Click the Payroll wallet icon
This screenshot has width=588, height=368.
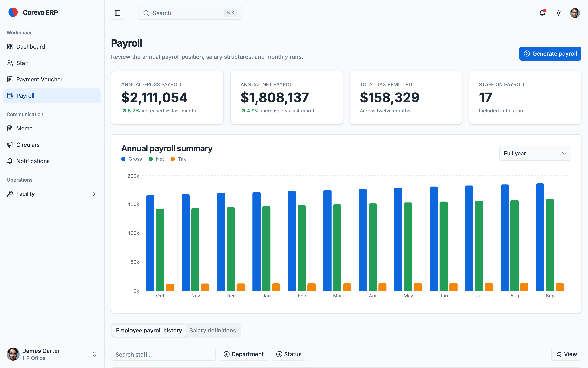[x=10, y=96]
